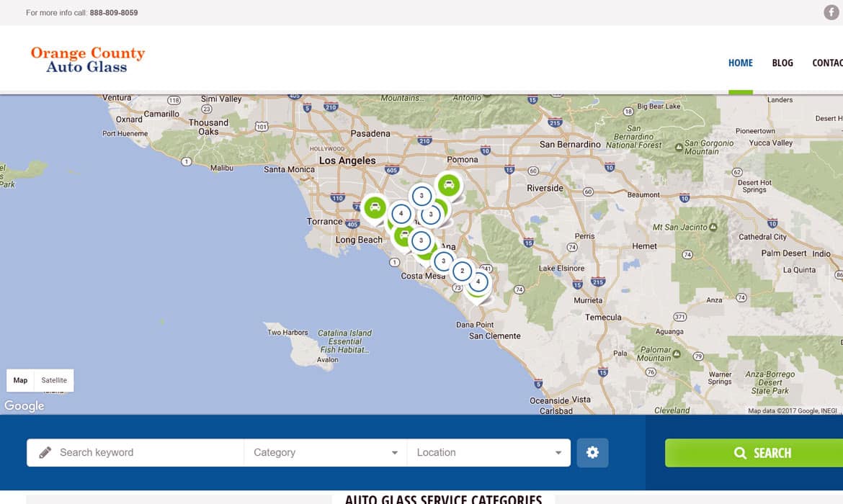This screenshot has width=843, height=504.
Task: Click the Thousand Oaks map label
Action: (x=209, y=127)
